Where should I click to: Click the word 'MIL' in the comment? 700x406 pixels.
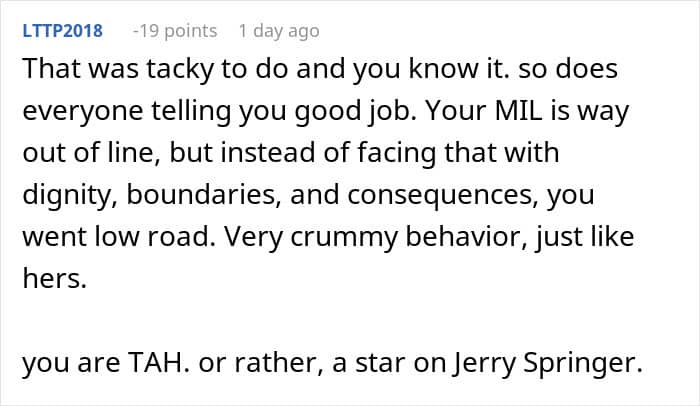517,111
